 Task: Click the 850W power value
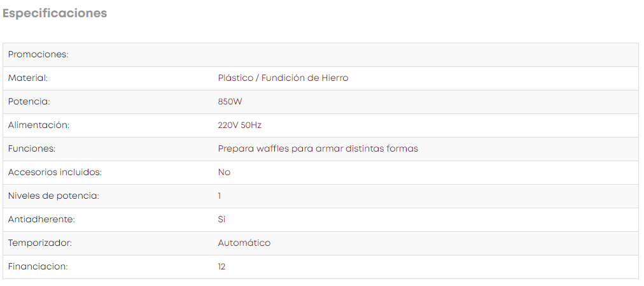(x=230, y=101)
